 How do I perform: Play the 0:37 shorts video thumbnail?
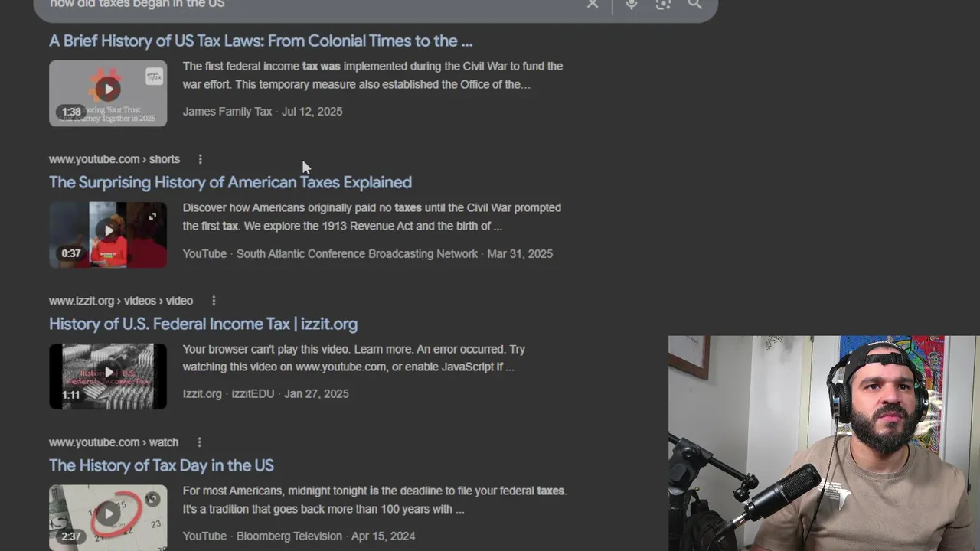108,235
